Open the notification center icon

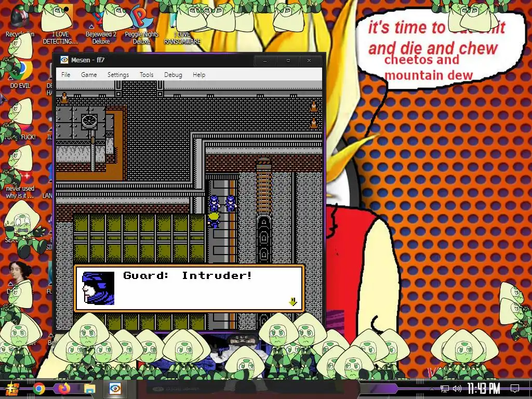pos(515,389)
